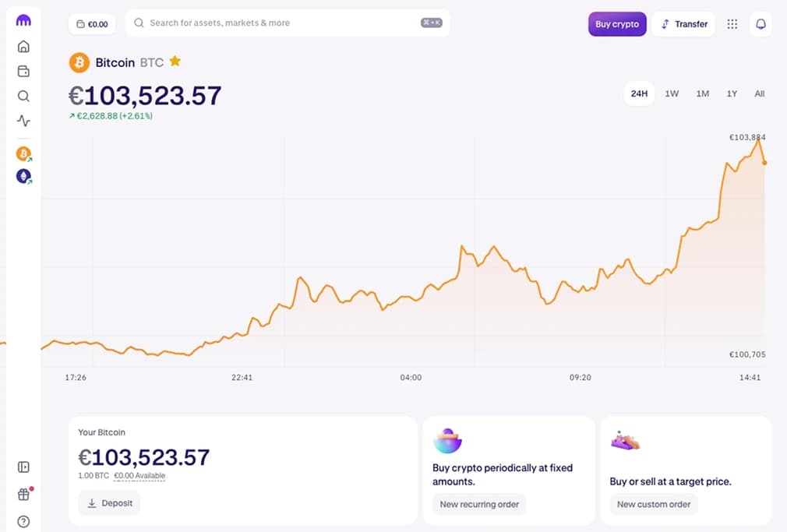The height and width of the screenshot is (532, 787).
Task: Open the Home icon in sidebar
Action: (23, 47)
